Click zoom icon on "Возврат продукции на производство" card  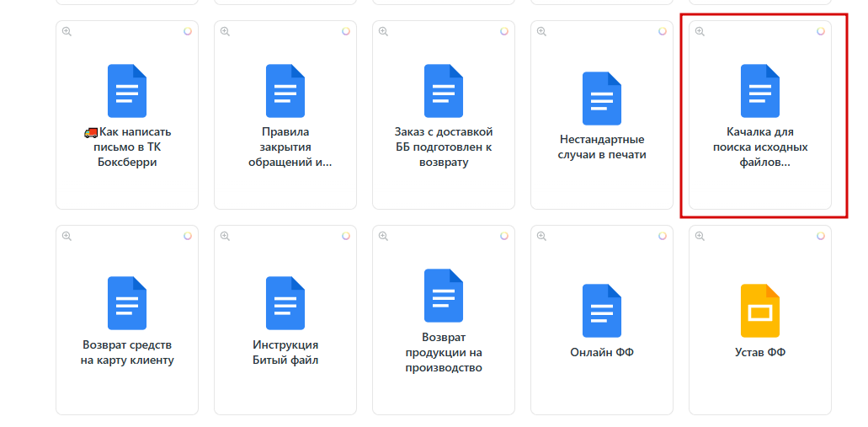(x=383, y=236)
